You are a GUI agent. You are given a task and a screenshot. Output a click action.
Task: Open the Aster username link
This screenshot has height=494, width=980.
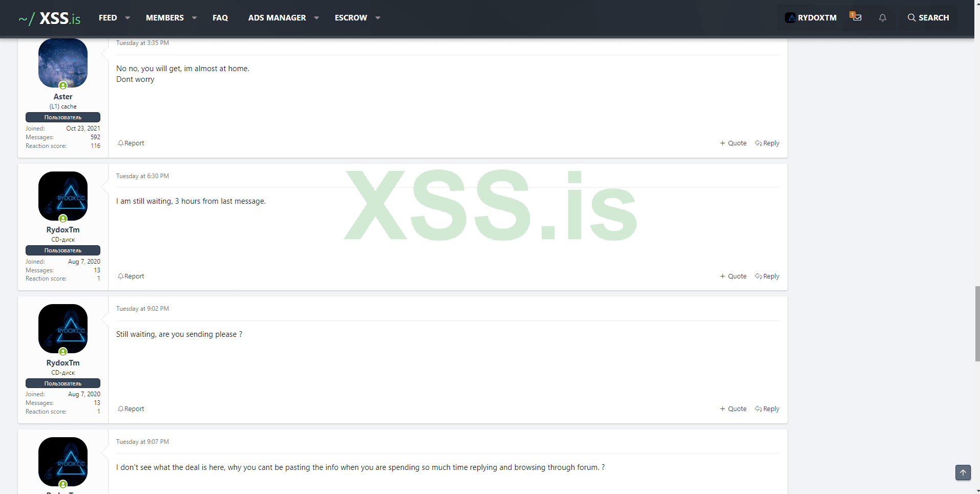63,97
